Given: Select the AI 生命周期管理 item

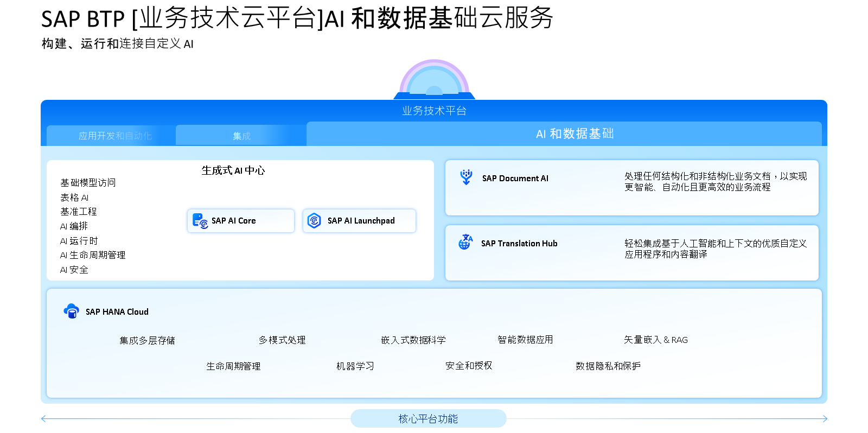Looking at the screenshot, I should click(93, 255).
